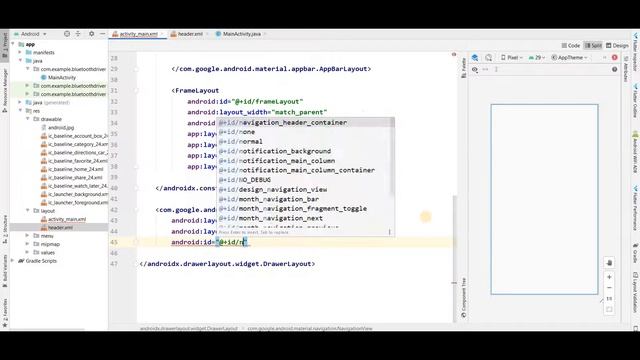Click the locate/scroll-from-source target icon in Project panel
640x360 pixels.
click(67, 34)
